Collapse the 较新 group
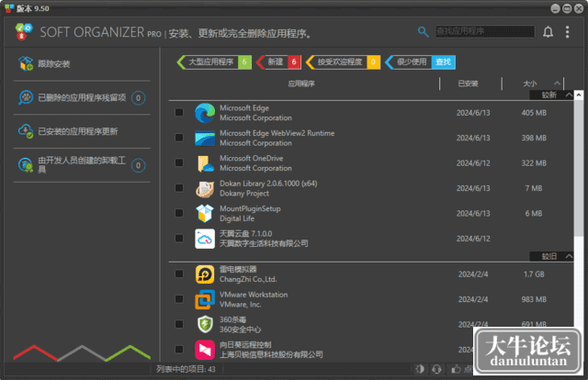Screen dimensions: 588x380 (x=569, y=95)
